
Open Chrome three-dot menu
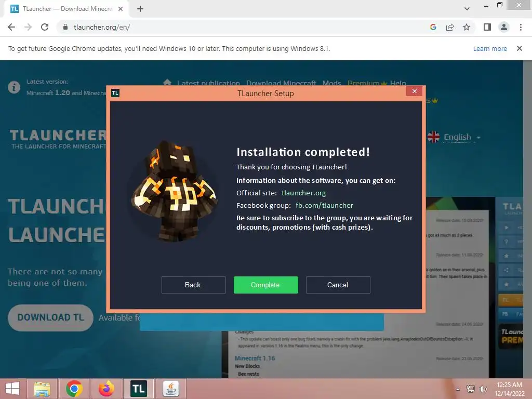tap(521, 27)
